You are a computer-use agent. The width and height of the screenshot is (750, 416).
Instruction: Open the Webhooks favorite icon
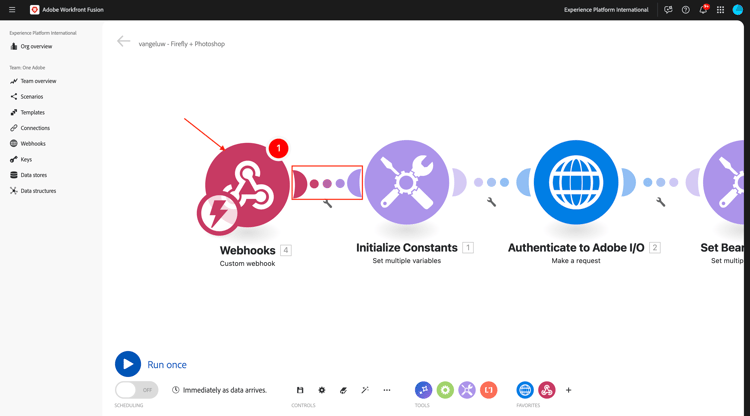click(x=547, y=390)
